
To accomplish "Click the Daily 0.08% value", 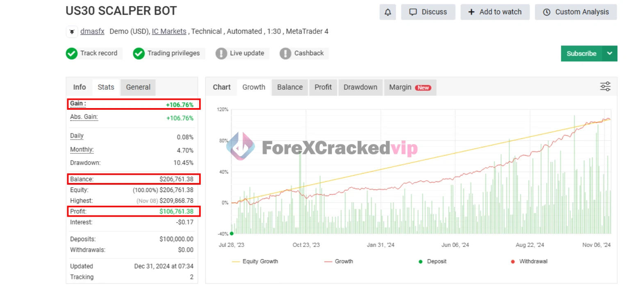I will 185,137.
